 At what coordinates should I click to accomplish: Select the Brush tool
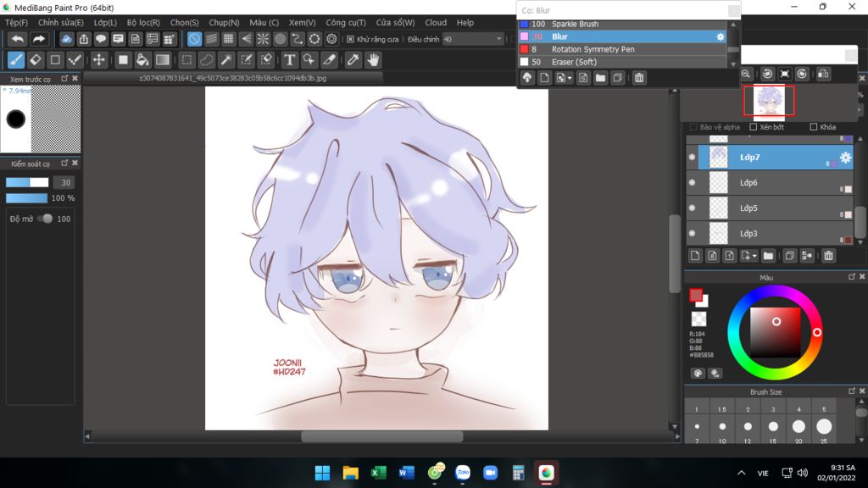pos(16,60)
